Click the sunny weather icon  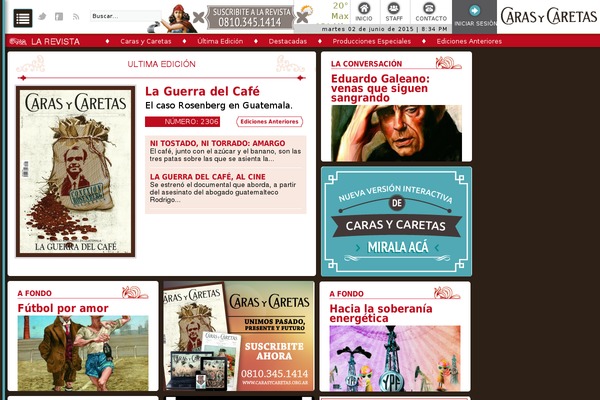307,10
